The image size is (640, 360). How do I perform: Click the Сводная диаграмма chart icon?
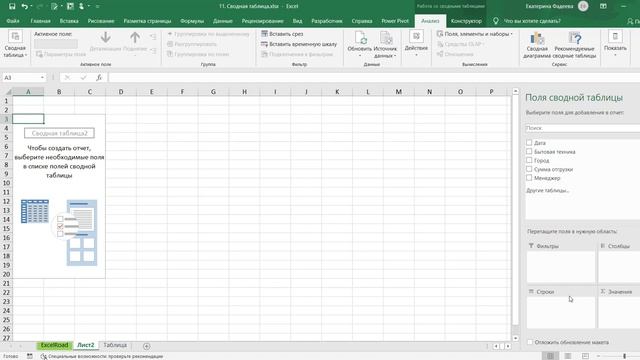(x=537, y=38)
